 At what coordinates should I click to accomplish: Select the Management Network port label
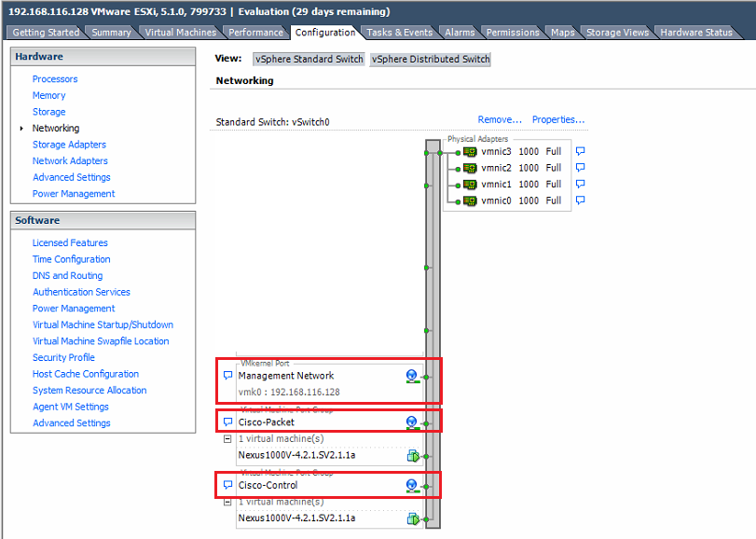coord(286,376)
